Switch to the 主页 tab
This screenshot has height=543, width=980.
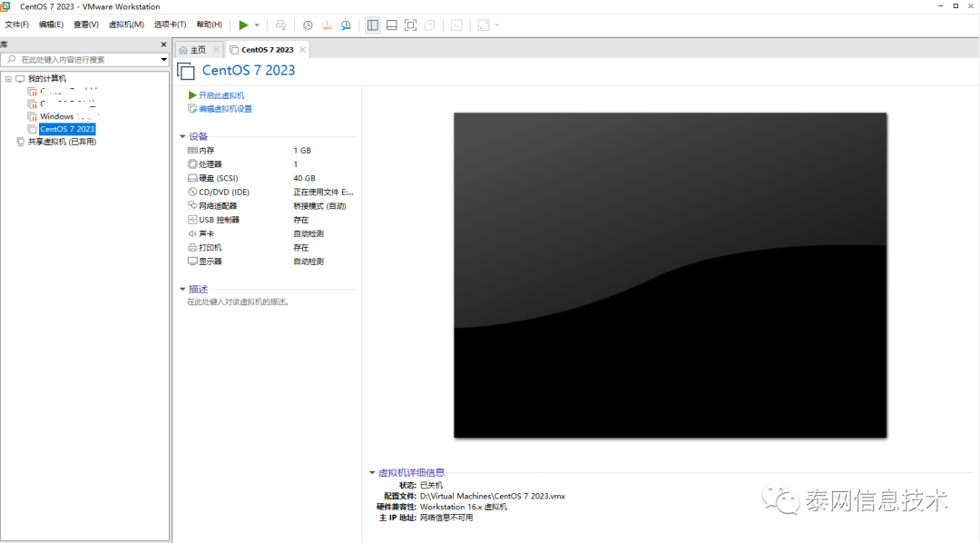pyautogui.click(x=198, y=49)
